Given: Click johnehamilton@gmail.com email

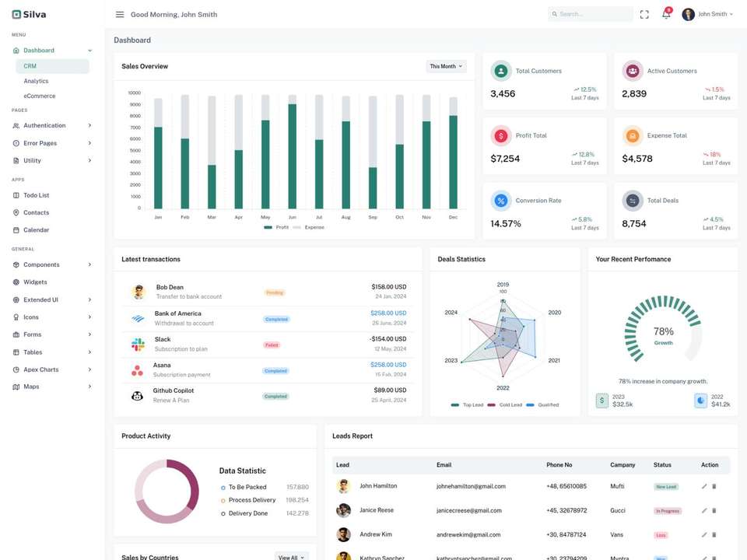Looking at the screenshot, I should click(471, 487).
